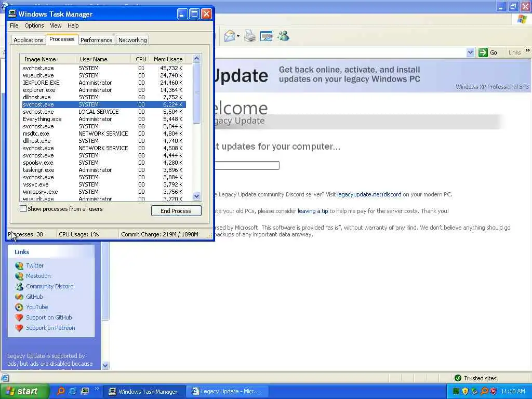Expand the Links toolbar chevron
Viewport: 532px width, 399px height.
[x=528, y=50]
